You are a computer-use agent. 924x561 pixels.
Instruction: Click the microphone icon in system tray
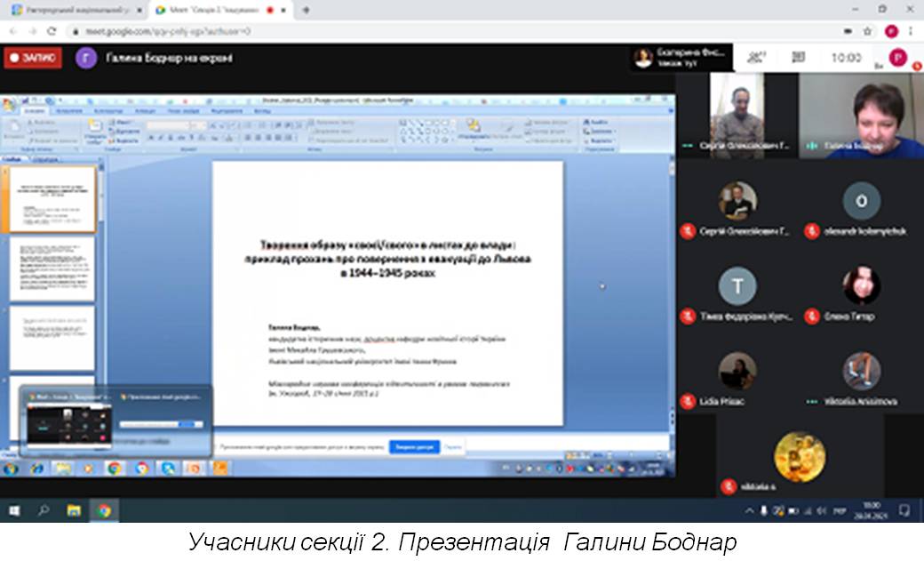click(764, 511)
